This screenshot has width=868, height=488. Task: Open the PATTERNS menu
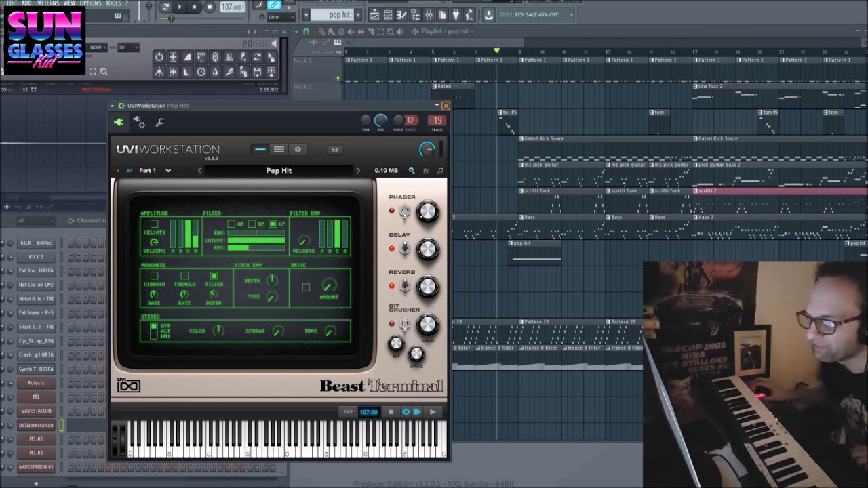[x=47, y=3]
